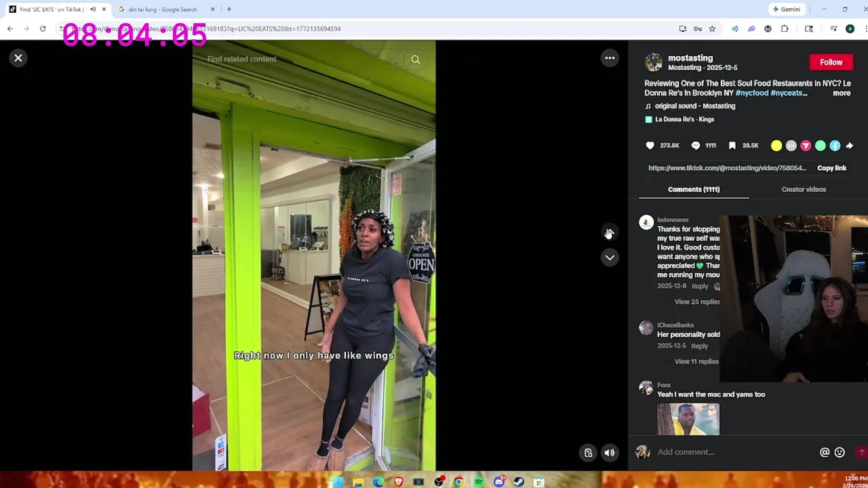Open the image in Foxx's comment
Viewport: 868px width, 488px height.
pos(688,419)
